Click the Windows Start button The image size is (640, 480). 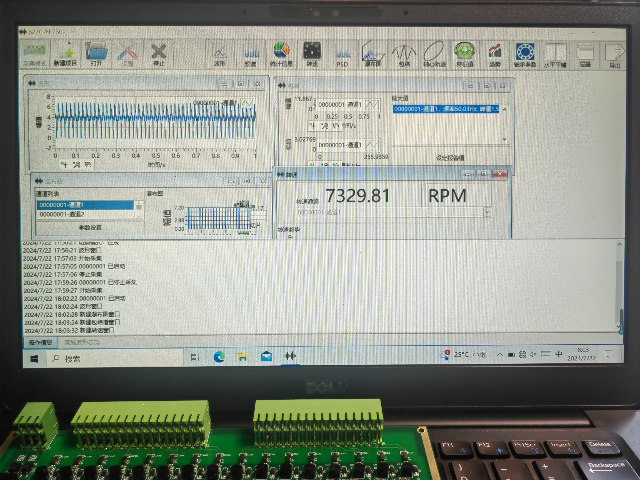tap(34, 358)
